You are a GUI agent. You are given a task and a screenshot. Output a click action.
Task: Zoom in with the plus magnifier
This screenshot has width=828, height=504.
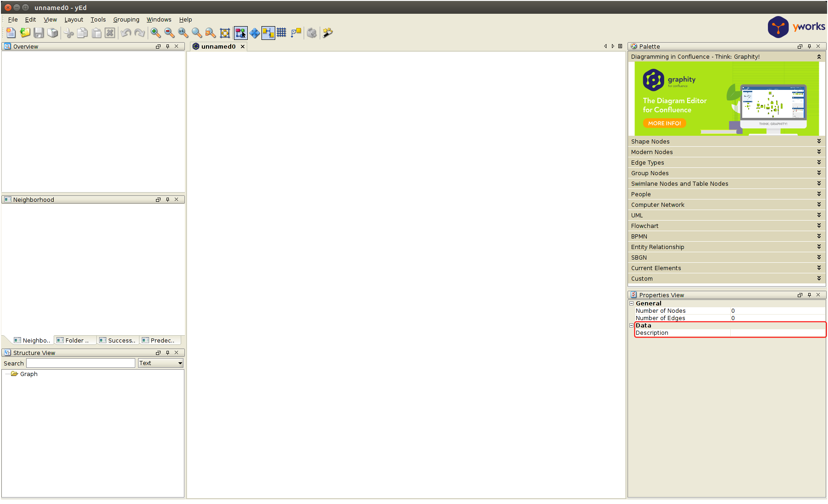pos(156,33)
